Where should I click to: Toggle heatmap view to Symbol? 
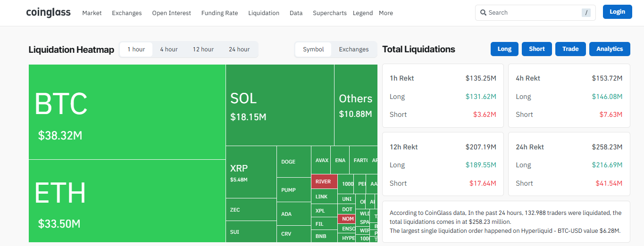coord(313,49)
